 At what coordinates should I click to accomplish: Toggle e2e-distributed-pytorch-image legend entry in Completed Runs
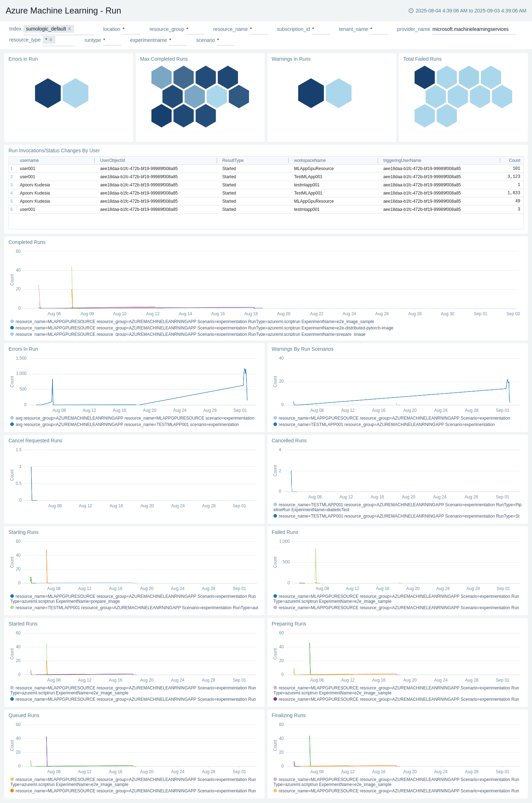click(x=202, y=328)
